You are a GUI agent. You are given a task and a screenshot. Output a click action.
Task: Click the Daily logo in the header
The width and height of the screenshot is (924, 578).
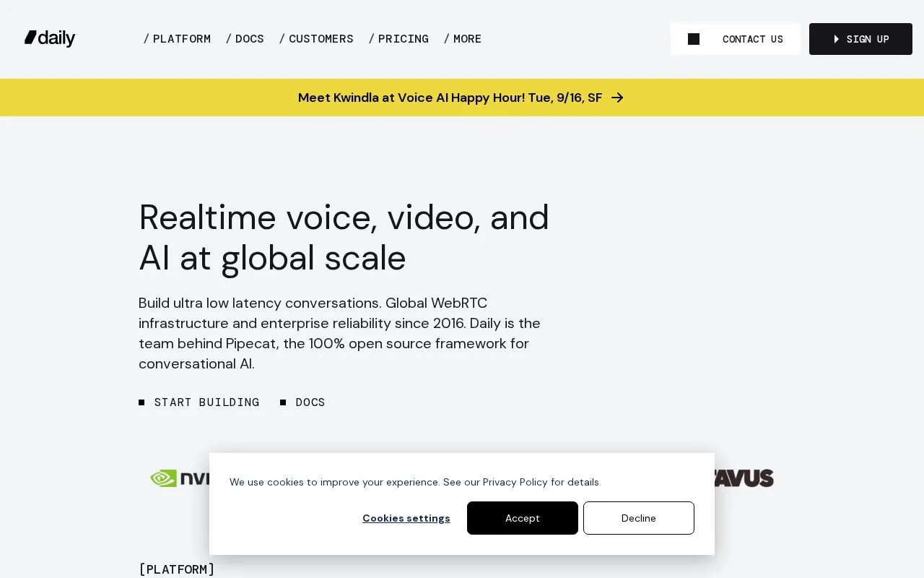point(50,38)
